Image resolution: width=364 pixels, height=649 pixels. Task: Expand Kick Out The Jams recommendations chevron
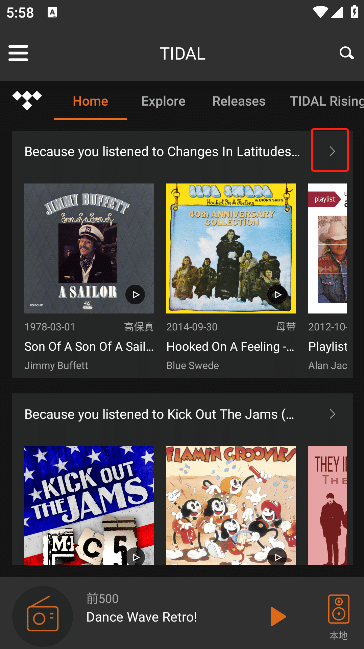click(332, 414)
